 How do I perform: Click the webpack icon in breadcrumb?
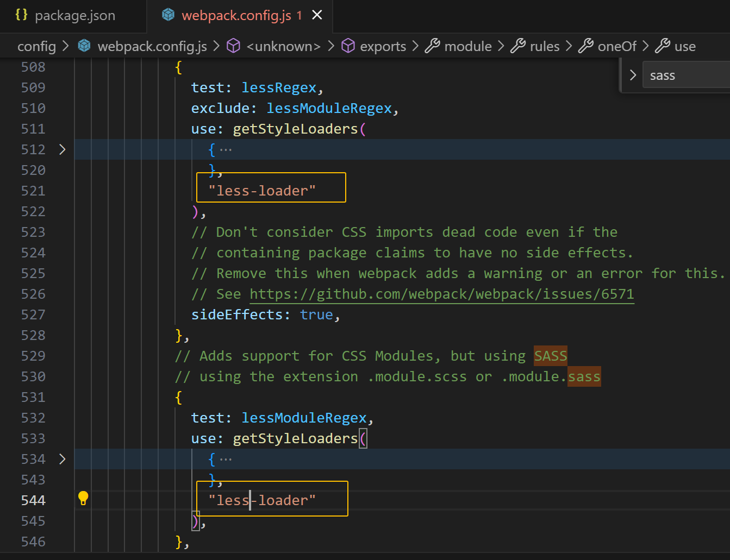coord(84,46)
